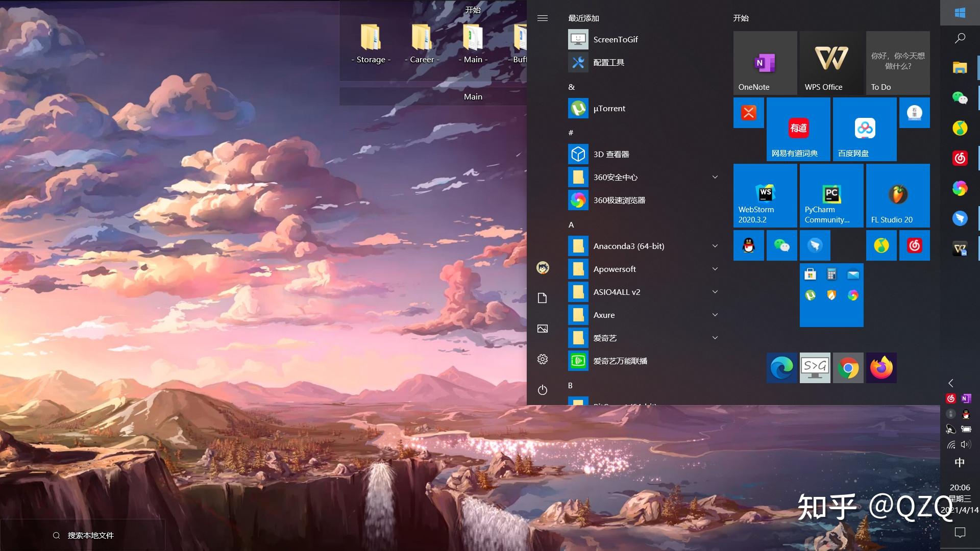Open the Firefox browser tile

(881, 367)
